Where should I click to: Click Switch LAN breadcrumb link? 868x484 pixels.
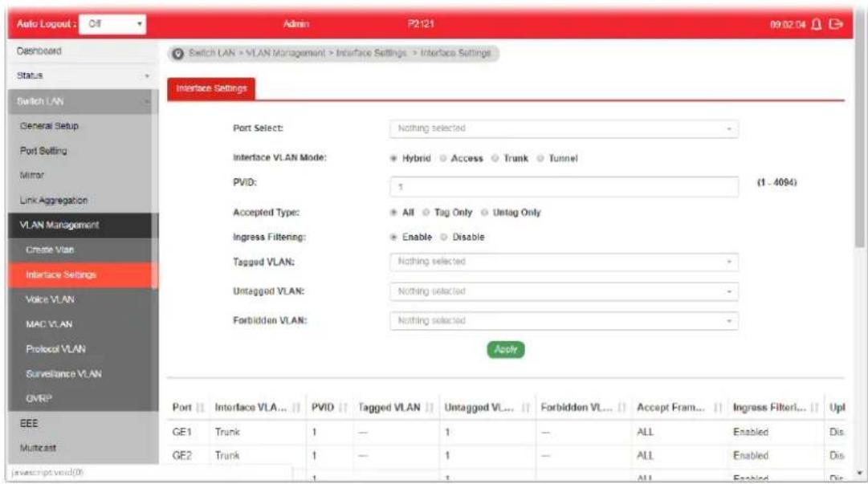click(212, 53)
